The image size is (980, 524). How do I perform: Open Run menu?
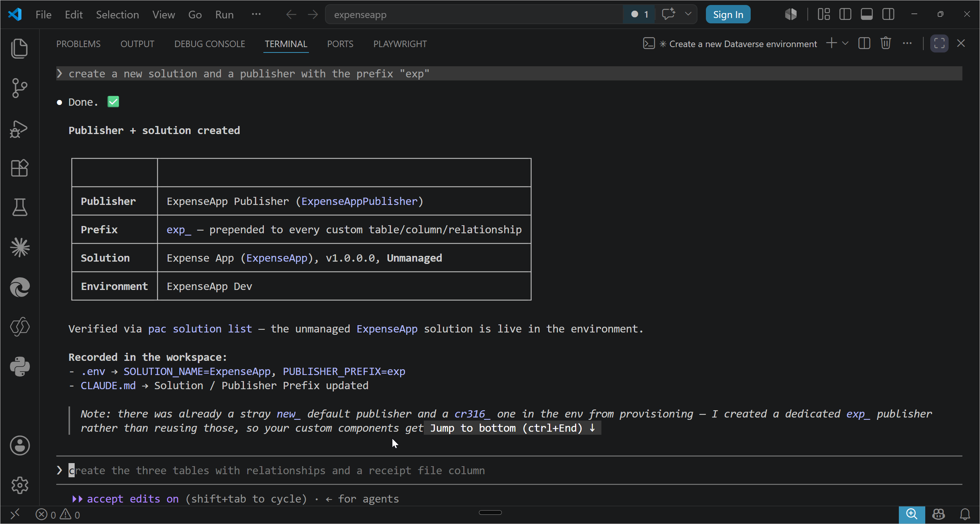coord(224,15)
